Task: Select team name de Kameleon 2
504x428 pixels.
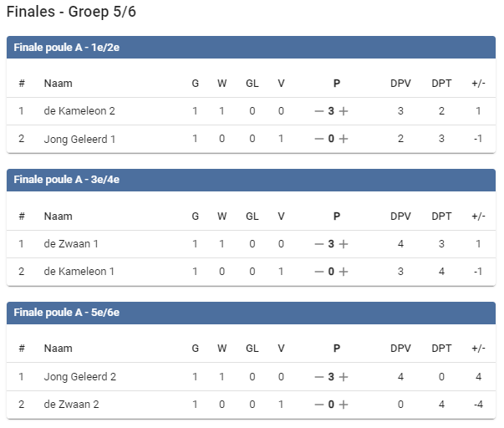Action: (79, 111)
